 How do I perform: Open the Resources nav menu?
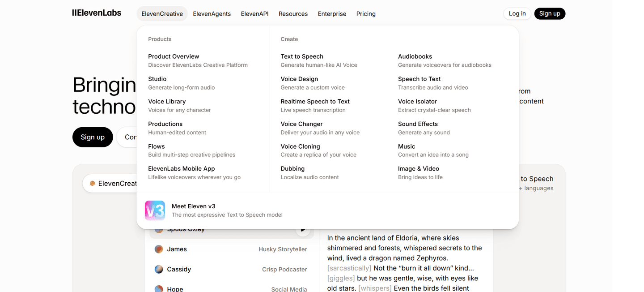pos(293,14)
